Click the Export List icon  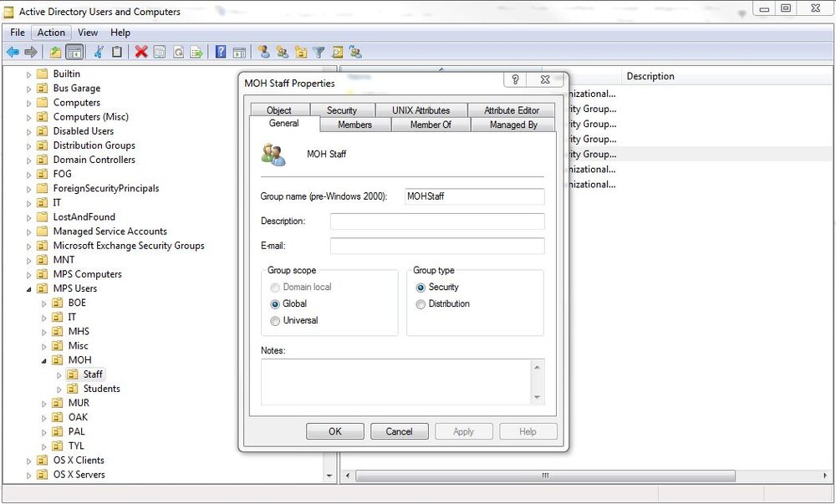pyautogui.click(x=196, y=52)
